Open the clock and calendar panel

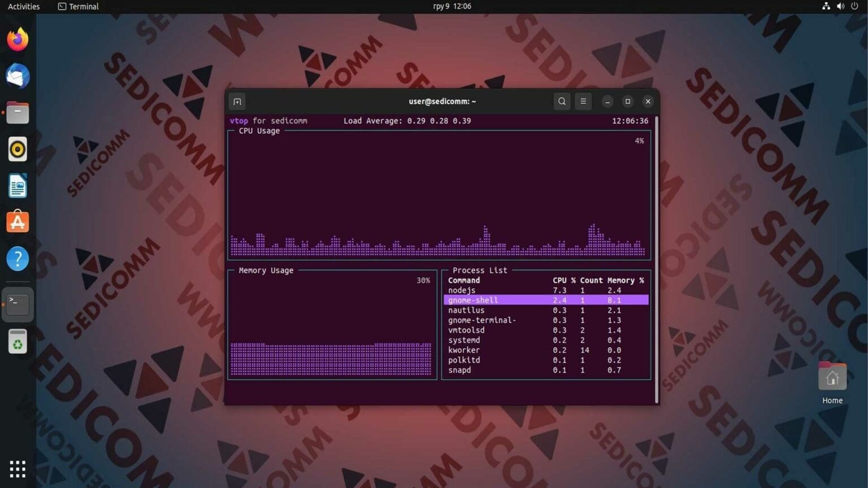[452, 6]
